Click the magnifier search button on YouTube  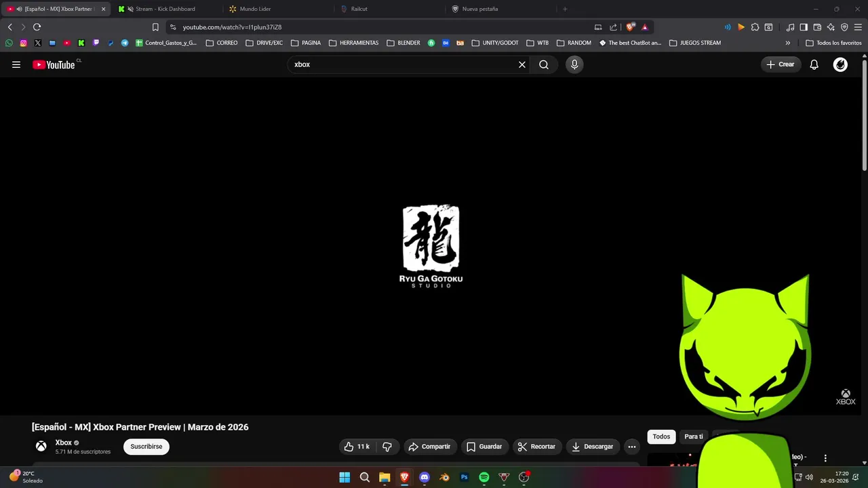pyautogui.click(x=544, y=64)
